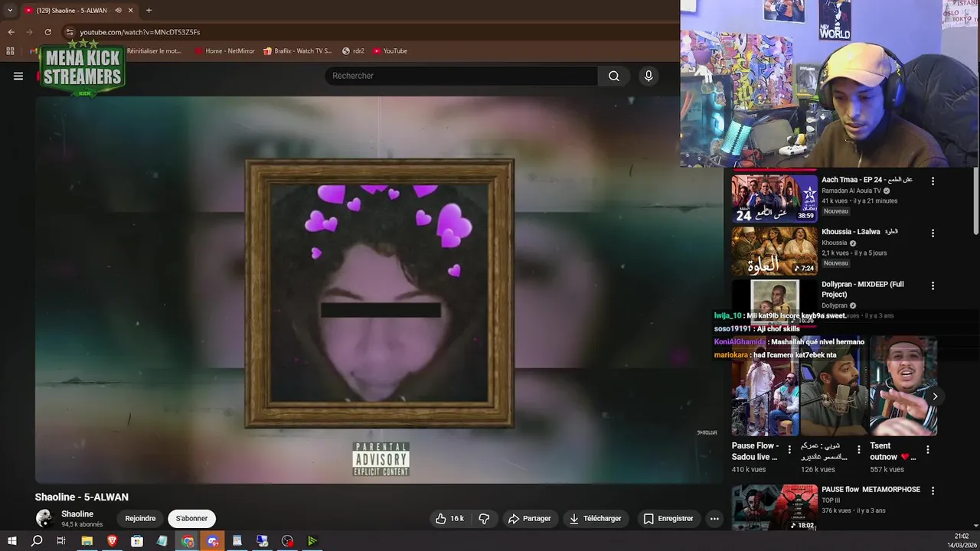Open options menu for Khoussia - L3alwa
This screenshot has height=551, width=980.
click(x=933, y=233)
